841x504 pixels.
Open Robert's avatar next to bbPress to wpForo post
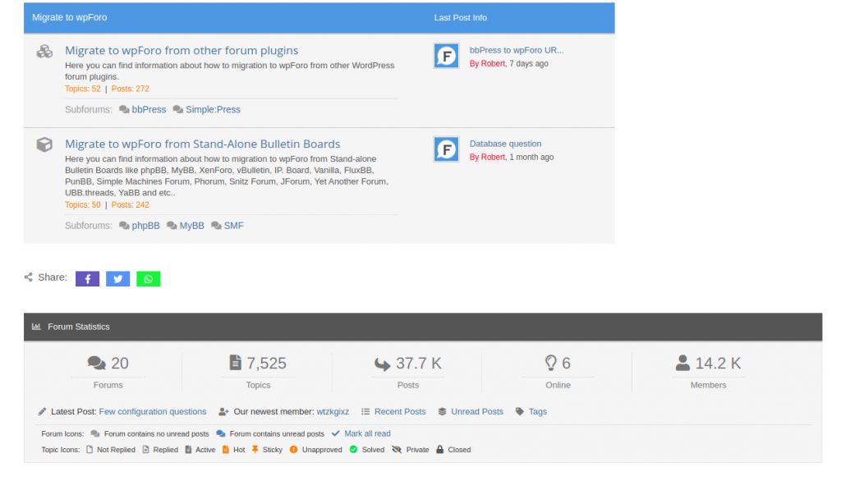coord(446,56)
